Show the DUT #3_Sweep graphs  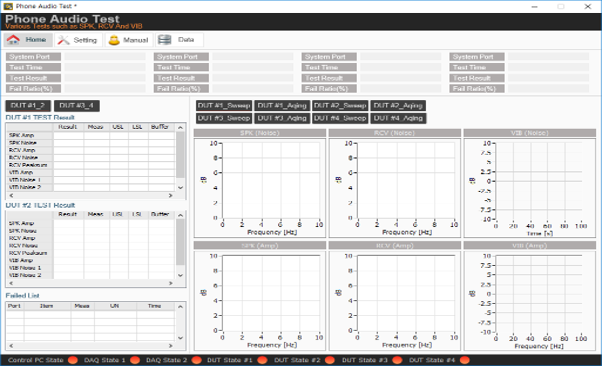coord(224,118)
